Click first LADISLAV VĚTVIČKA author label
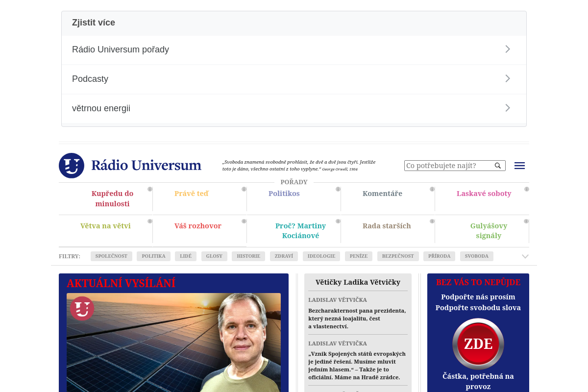 point(338,300)
